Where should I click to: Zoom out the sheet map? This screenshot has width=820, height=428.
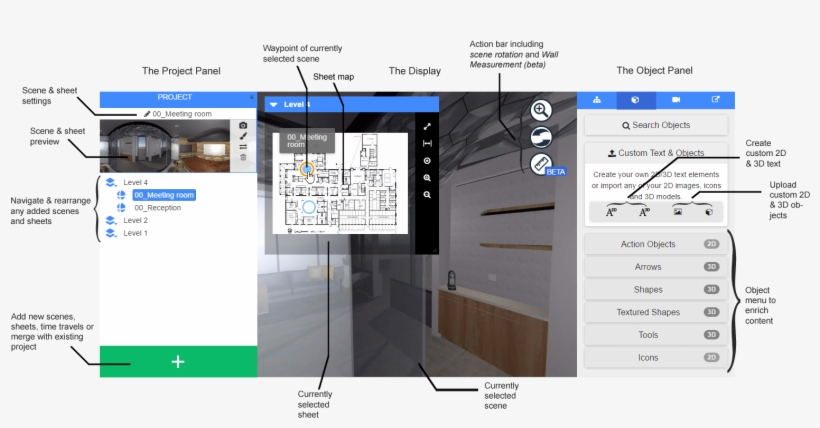(x=427, y=195)
